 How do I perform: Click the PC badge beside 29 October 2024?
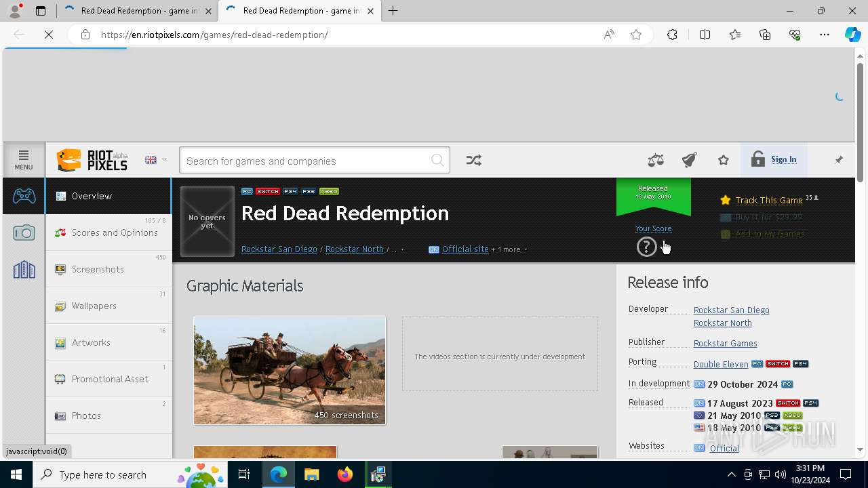click(x=787, y=384)
